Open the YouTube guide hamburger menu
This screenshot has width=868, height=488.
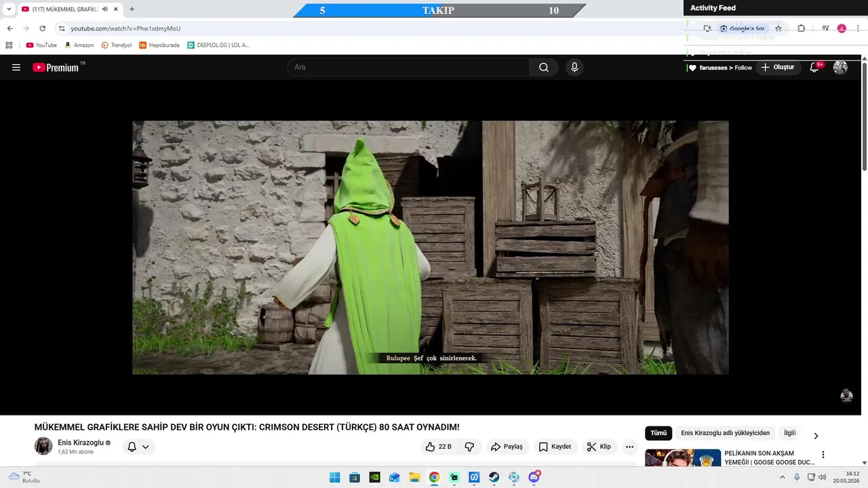click(16, 67)
